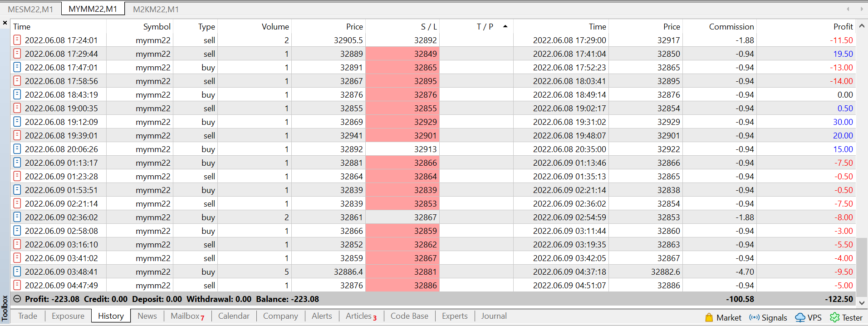Open the Experts tab
The height and width of the screenshot is (326, 868).
455,316
